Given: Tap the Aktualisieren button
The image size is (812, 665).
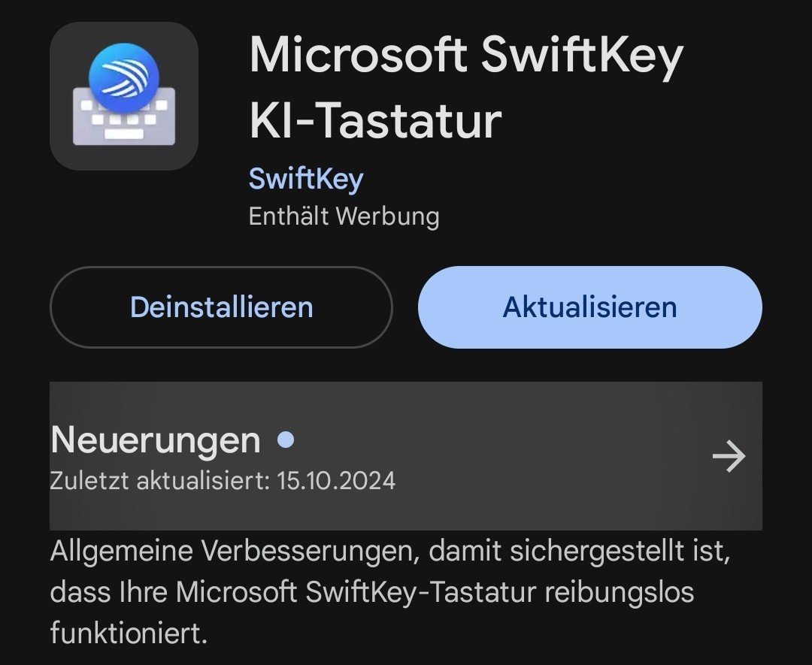Looking at the screenshot, I should tap(589, 307).
